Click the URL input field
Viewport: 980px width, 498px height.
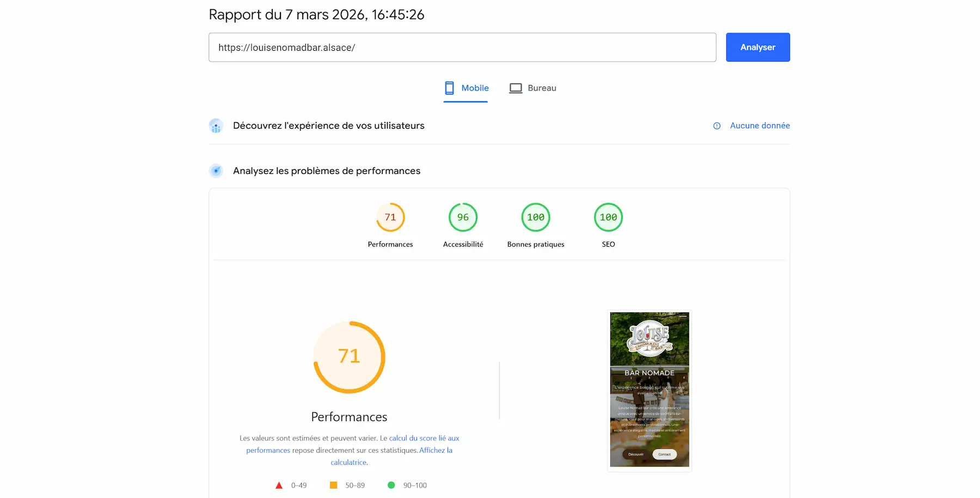tap(462, 47)
